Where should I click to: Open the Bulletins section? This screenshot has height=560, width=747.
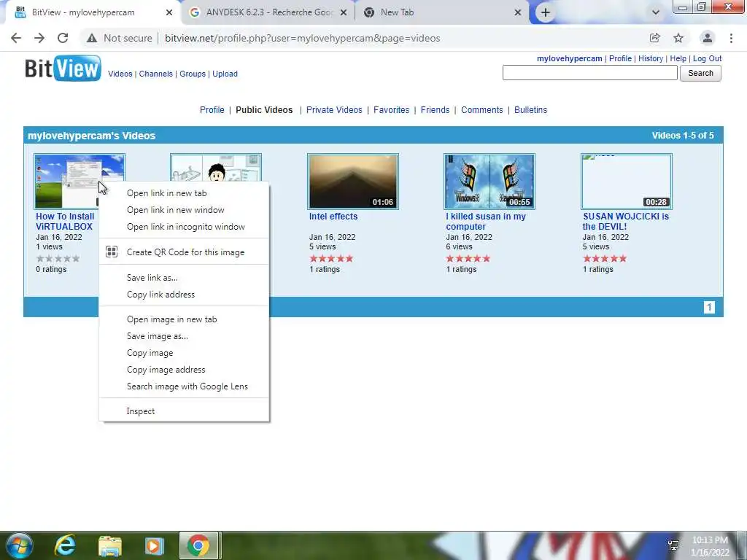coord(531,110)
